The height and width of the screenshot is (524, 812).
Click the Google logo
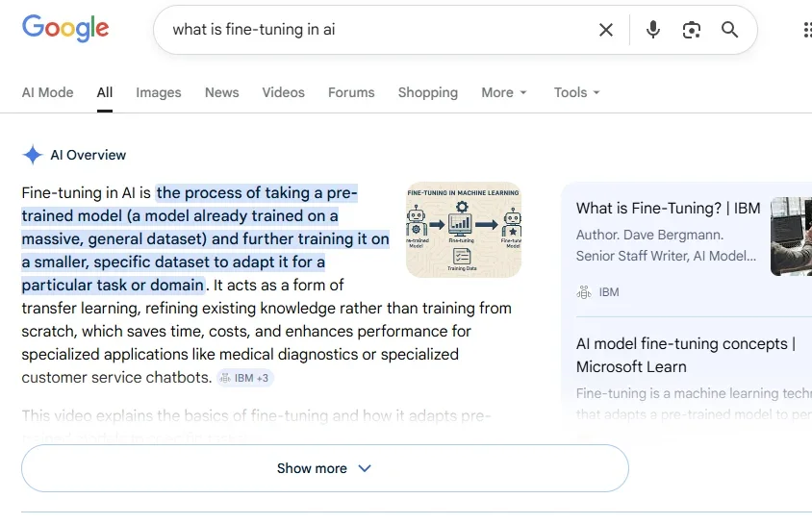click(x=65, y=29)
